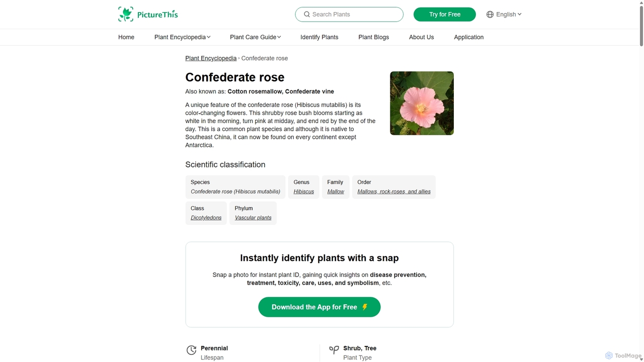Viewport: 644px width, 362px height.
Task: Follow the Mallow family link
Action: 336,192
